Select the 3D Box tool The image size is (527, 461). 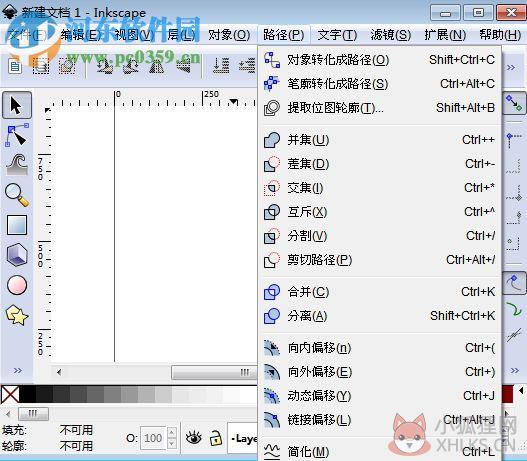(x=17, y=254)
